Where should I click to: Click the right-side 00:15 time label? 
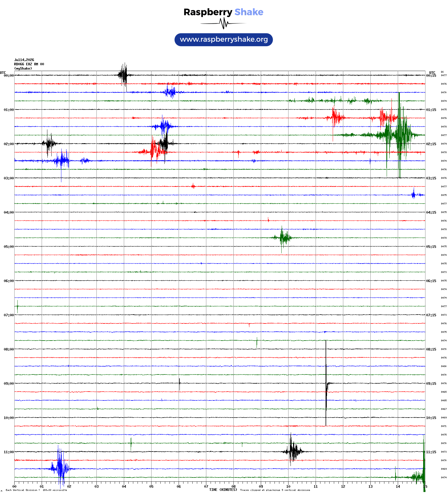tap(431, 76)
